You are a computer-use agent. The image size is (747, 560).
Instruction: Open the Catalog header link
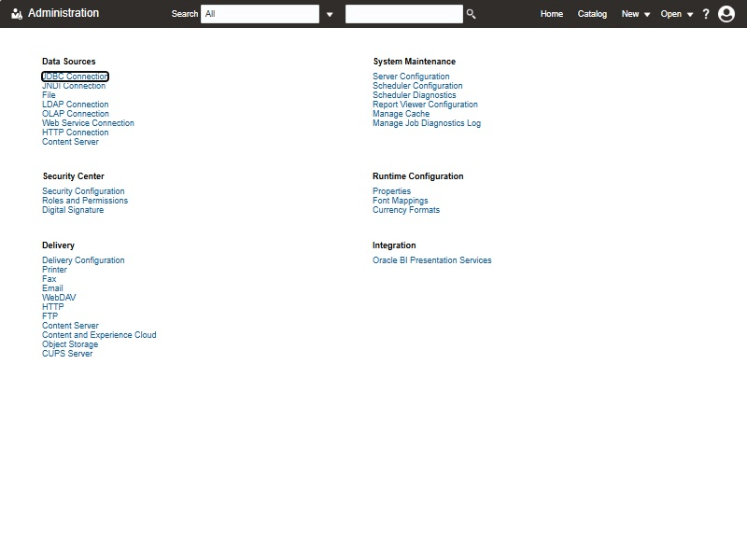coord(592,14)
